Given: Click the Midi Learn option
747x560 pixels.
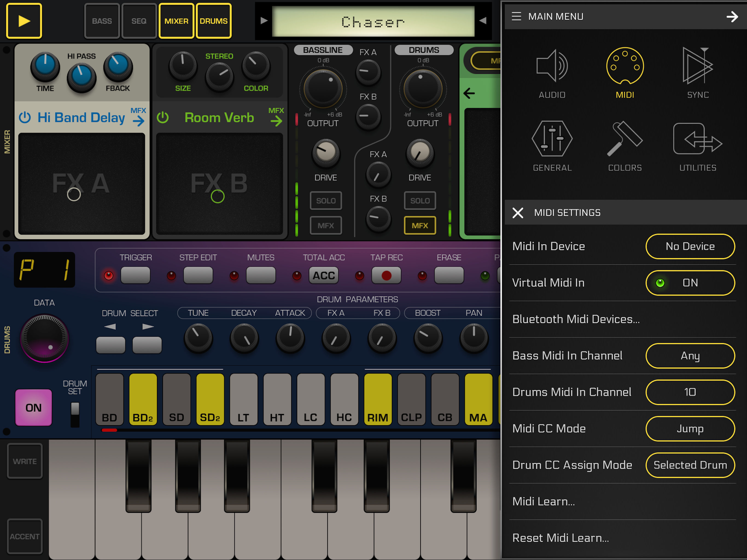Looking at the screenshot, I should tap(543, 501).
